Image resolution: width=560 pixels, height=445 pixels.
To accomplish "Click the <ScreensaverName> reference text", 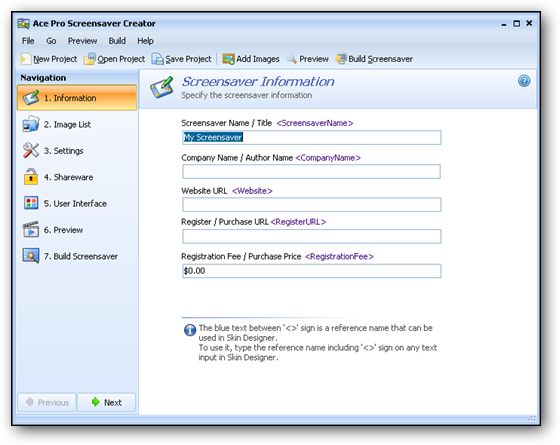I will coord(315,123).
